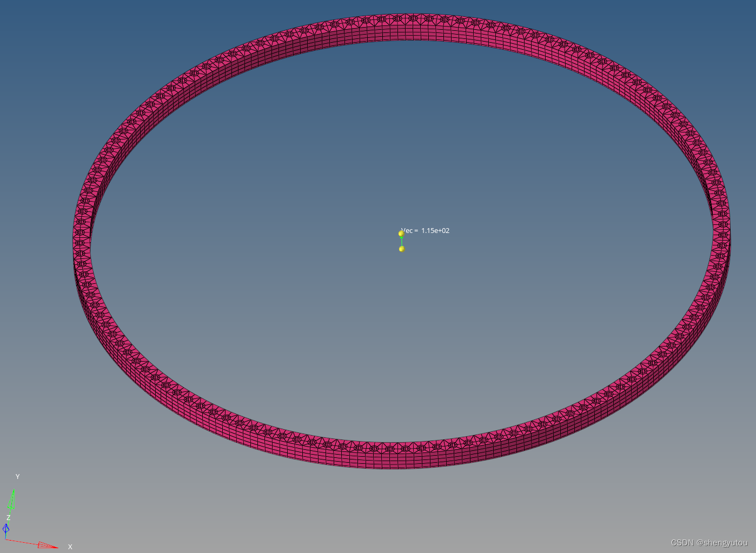
Task: Select the red X axis arrow
Action: click(x=48, y=545)
